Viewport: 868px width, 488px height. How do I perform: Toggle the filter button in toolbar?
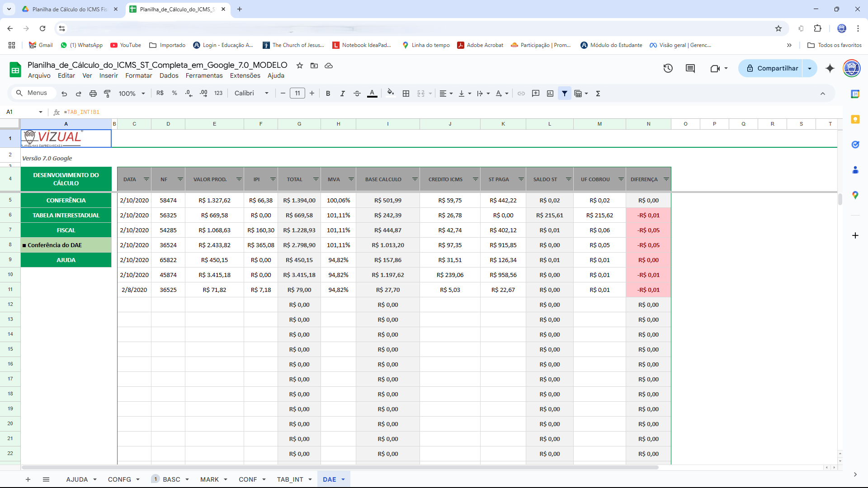pos(565,94)
